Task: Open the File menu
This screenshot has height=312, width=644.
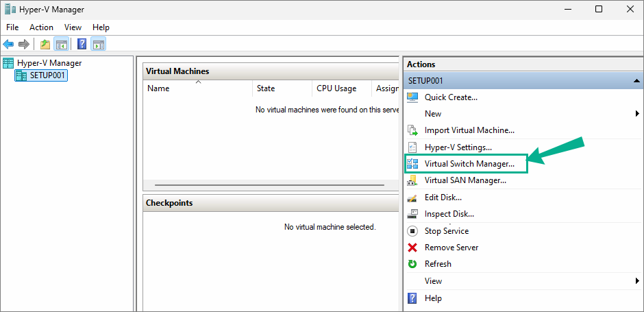Action: (12, 27)
